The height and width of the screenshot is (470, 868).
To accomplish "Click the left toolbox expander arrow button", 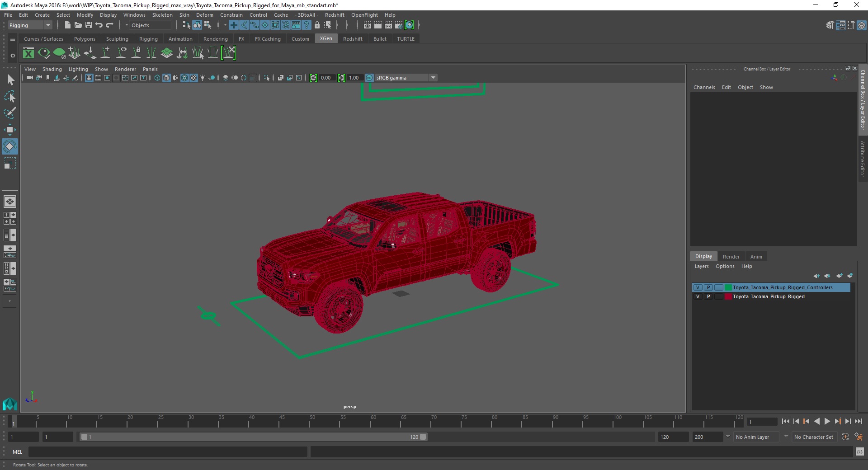I will coord(9,301).
